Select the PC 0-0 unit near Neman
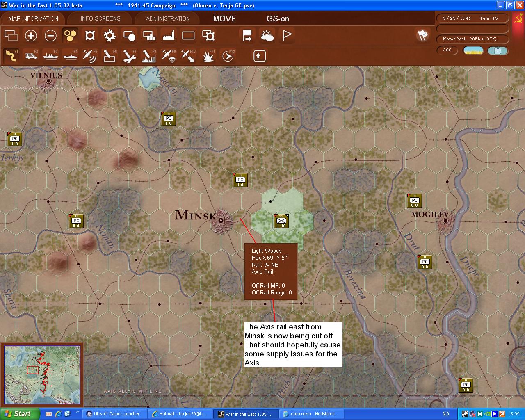This screenshot has height=420, width=525. pos(76,221)
